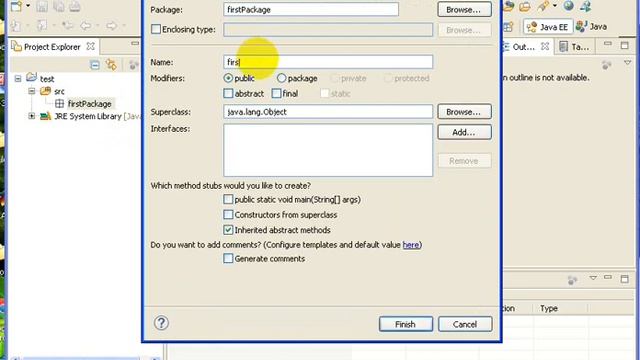Click the test project folder icon
640x360 pixels.
[x=31, y=78]
